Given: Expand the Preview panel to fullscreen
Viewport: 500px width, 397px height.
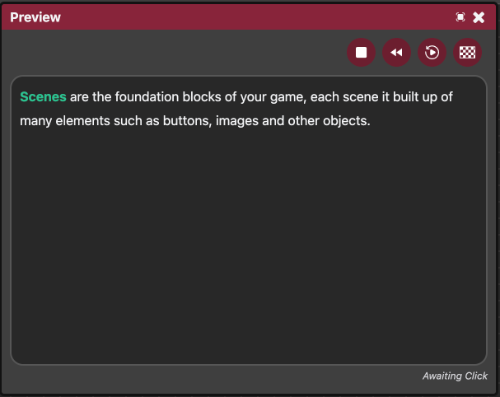Looking at the screenshot, I should 460,17.
